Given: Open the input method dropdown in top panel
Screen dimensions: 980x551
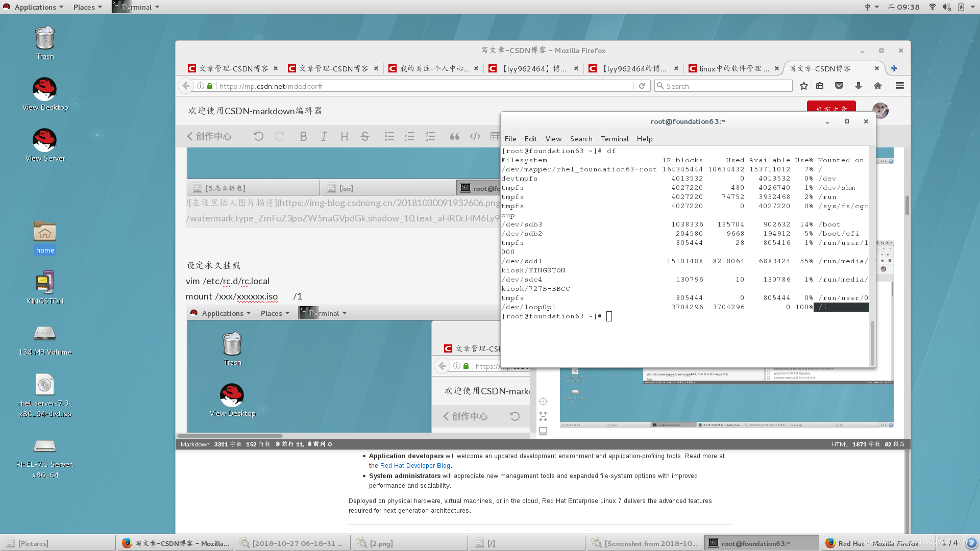Looking at the screenshot, I should pos(872,7).
